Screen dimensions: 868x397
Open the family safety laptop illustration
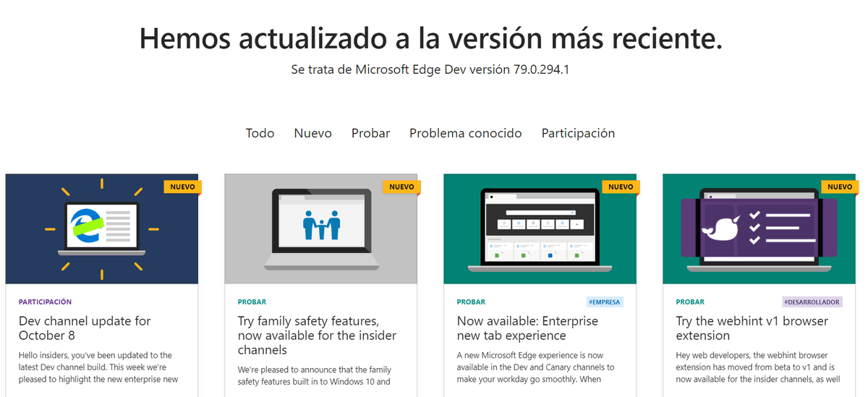pos(321,229)
